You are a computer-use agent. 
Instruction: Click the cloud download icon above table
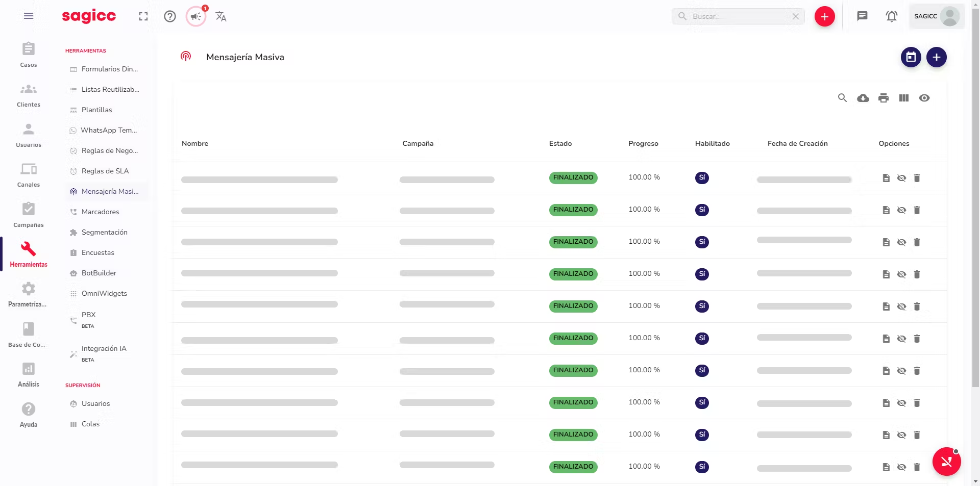(x=863, y=98)
